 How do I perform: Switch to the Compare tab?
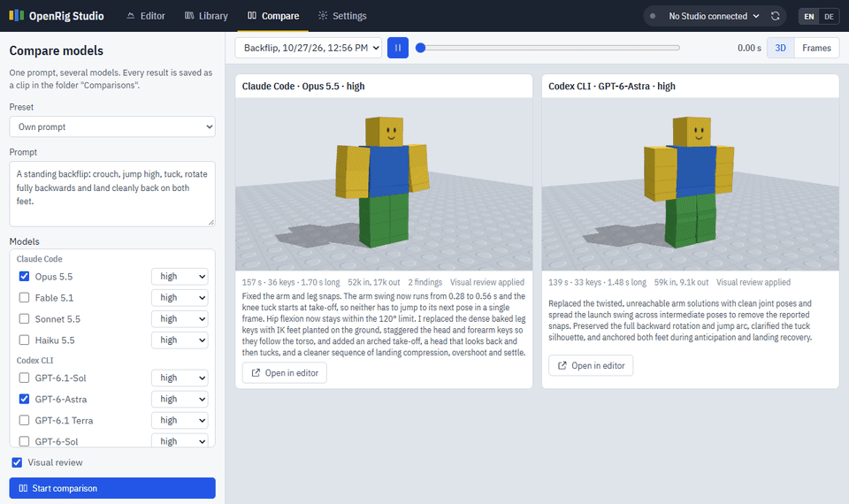click(x=273, y=16)
